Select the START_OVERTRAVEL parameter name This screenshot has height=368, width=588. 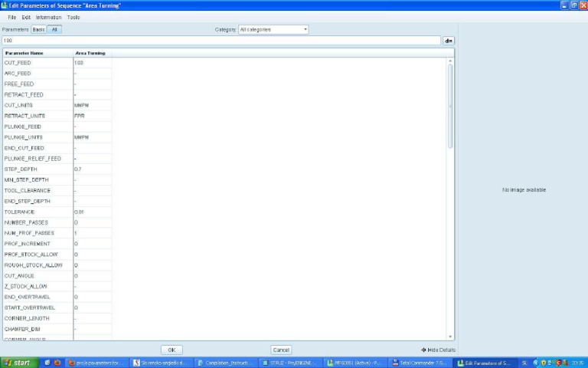(29, 307)
